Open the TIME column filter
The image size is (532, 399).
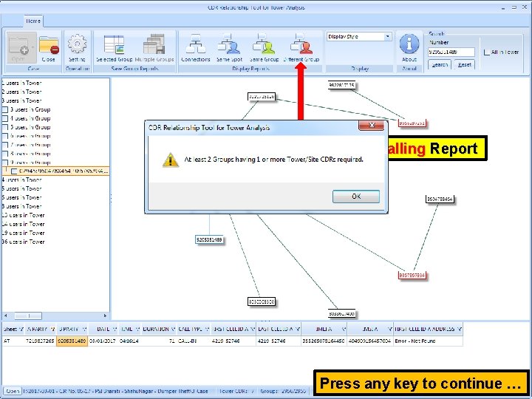point(137,329)
